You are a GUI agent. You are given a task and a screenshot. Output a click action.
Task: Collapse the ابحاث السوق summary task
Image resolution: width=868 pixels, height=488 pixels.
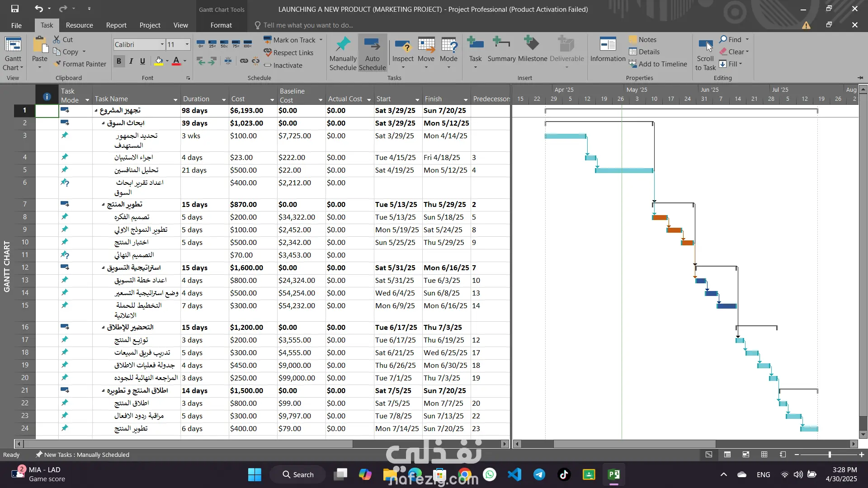tap(103, 123)
